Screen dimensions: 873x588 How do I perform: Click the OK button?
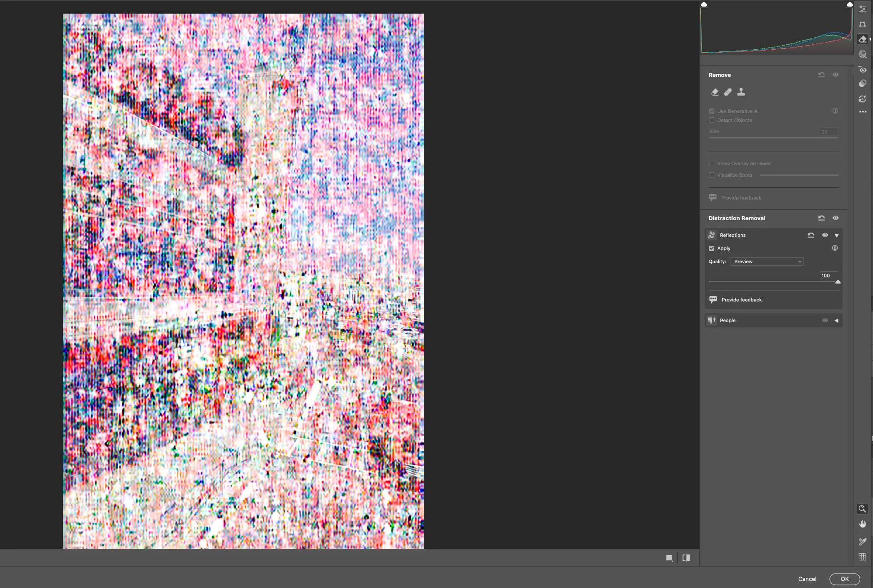(x=844, y=579)
